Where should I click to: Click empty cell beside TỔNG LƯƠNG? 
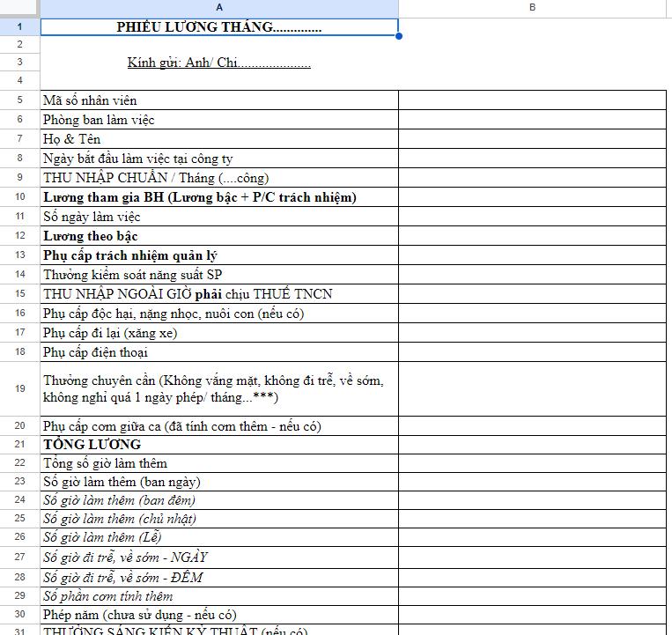pyautogui.click(x=532, y=445)
